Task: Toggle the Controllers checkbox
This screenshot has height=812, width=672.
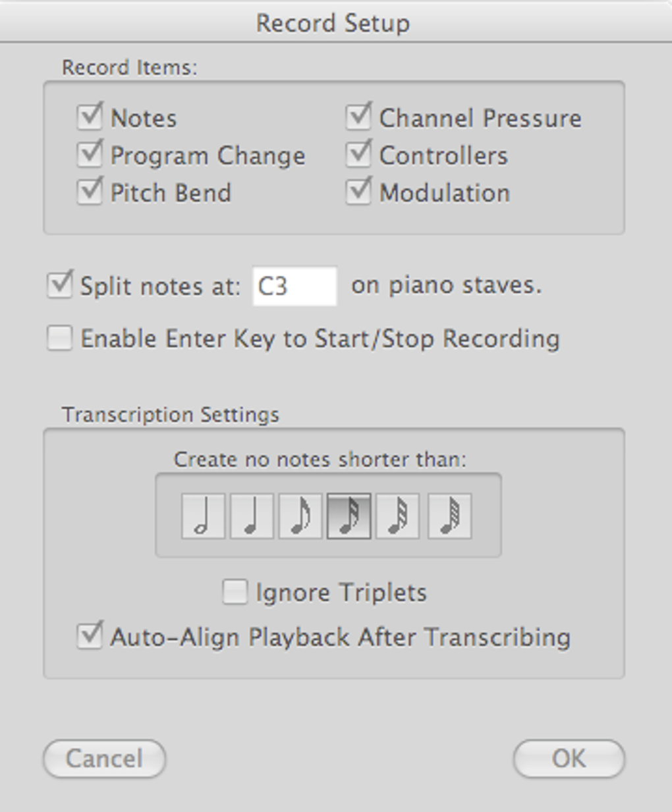Action: pyautogui.click(x=358, y=155)
